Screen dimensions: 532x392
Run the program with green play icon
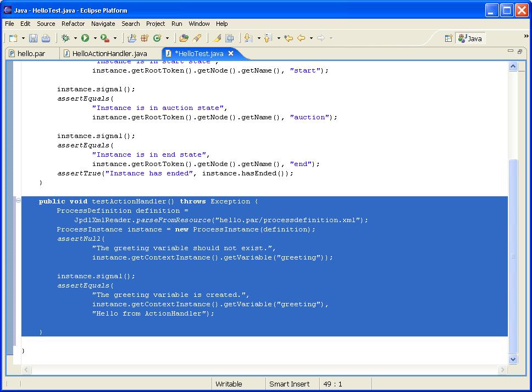point(85,38)
